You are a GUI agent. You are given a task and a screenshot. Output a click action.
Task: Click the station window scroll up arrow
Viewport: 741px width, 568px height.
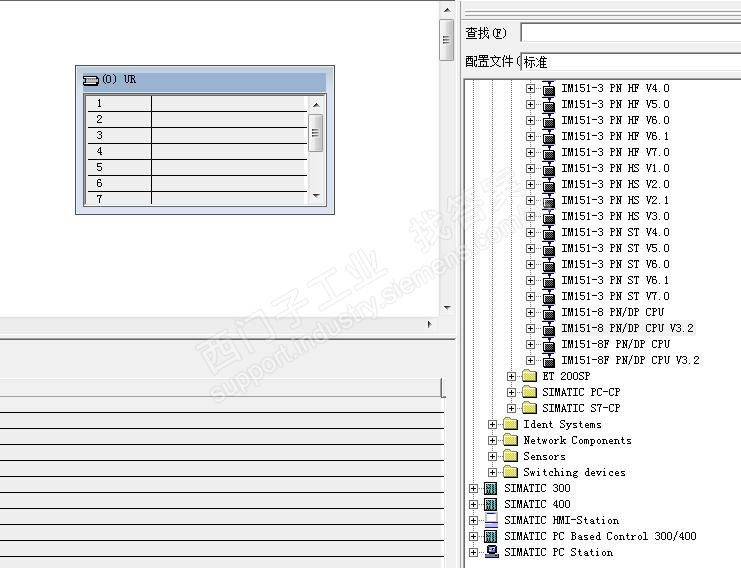(x=447, y=10)
